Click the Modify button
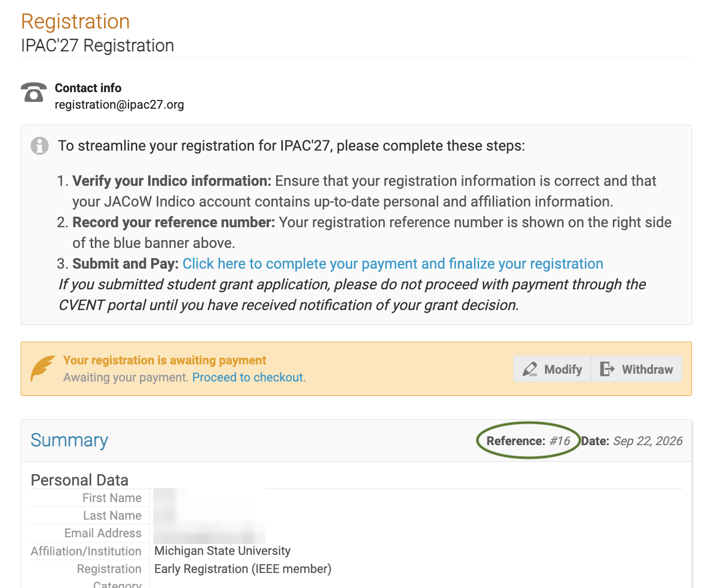The height and width of the screenshot is (588, 719). (552, 369)
